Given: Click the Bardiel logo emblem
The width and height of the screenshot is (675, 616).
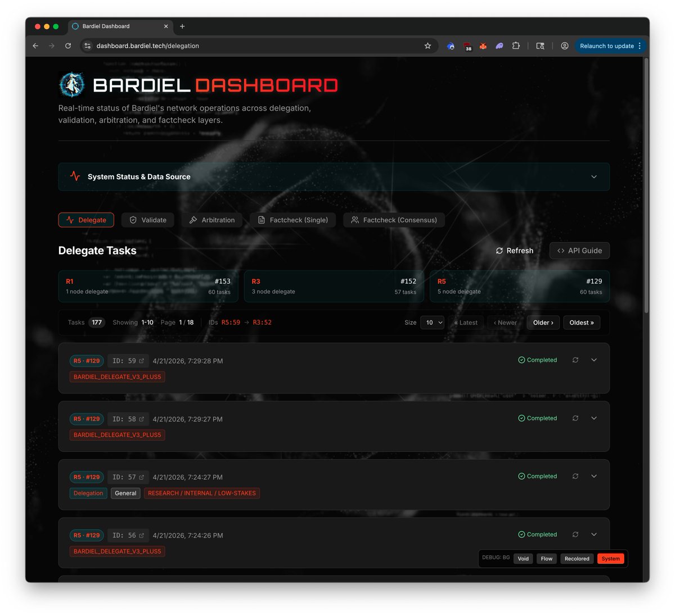Looking at the screenshot, I should click(x=72, y=85).
